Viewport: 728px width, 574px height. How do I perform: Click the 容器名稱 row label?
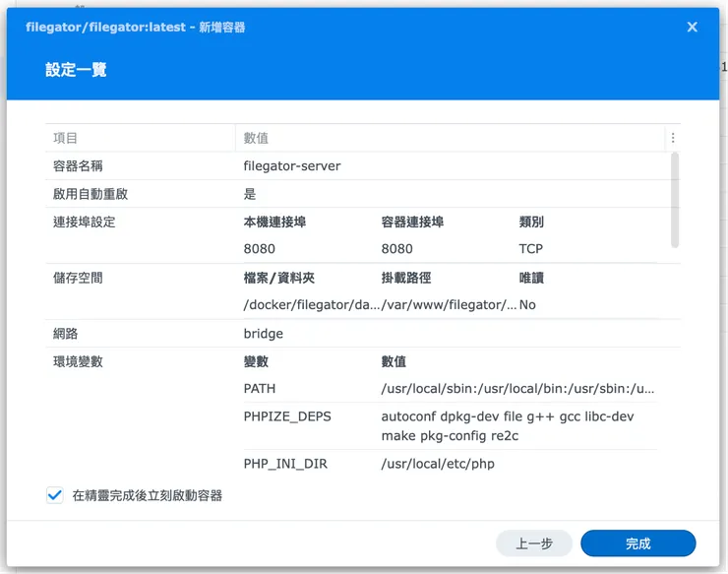[78, 166]
